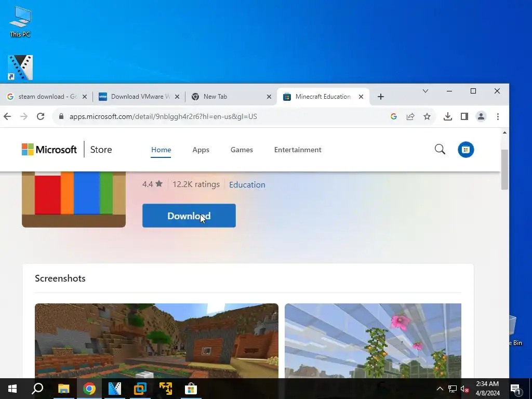Close the New Tab tab
This screenshot has width=532, height=399.
tap(269, 97)
